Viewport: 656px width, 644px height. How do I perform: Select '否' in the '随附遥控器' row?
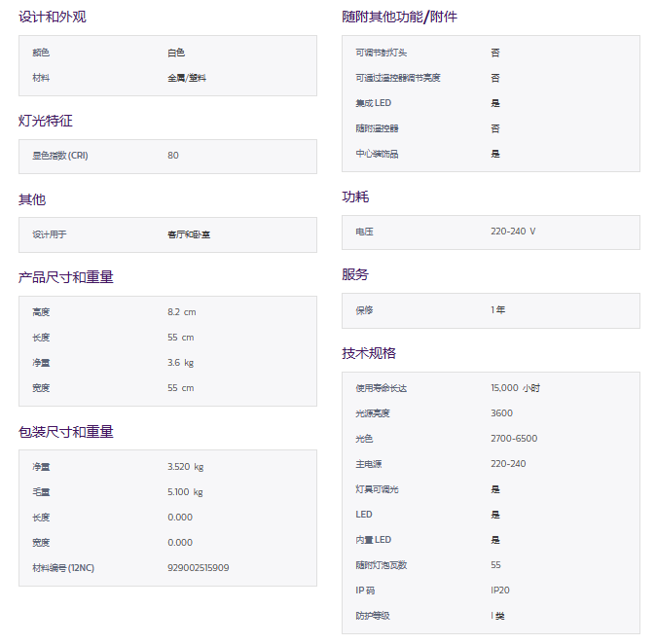pyautogui.click(x=495, y=128)
